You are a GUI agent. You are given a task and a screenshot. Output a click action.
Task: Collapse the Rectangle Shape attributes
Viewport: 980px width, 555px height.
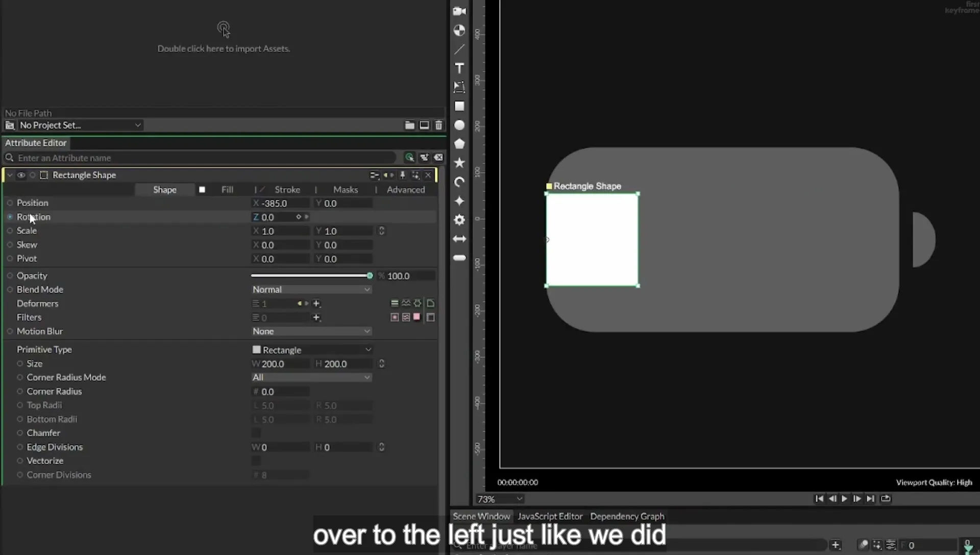[x=9, y=175]
